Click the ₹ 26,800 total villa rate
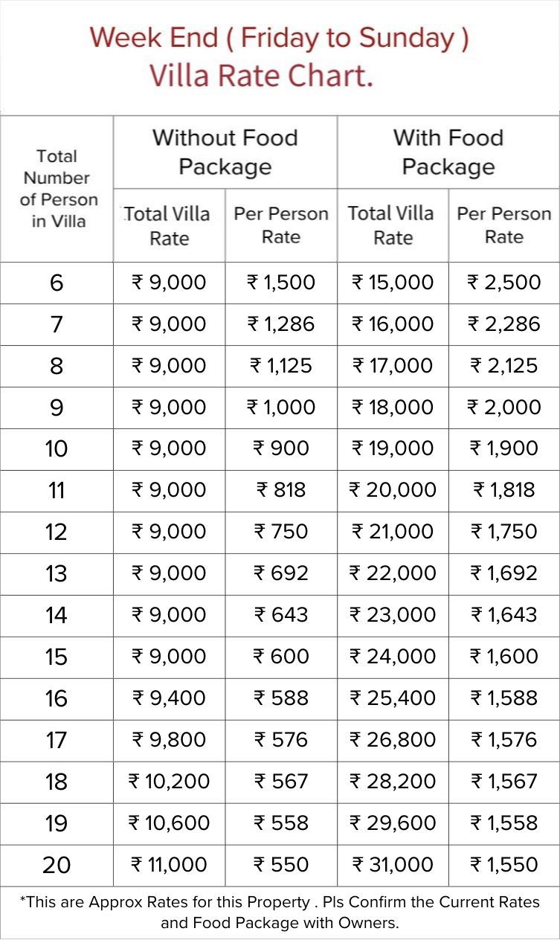The image size is (560, 940). (393, 740)
